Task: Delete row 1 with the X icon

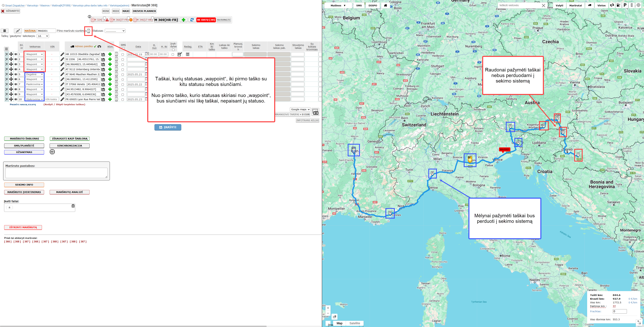Action: coord(7,54)
